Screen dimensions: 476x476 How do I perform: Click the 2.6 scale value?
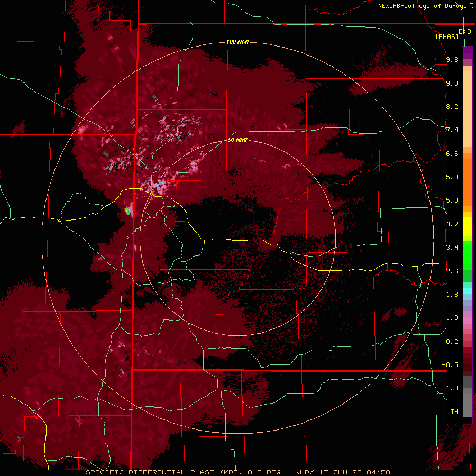pos(452,271)
